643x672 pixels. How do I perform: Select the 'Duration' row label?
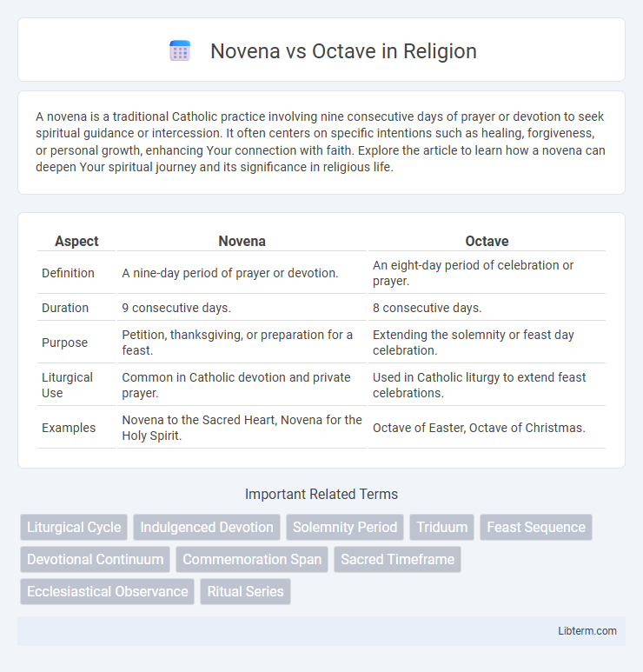tap(65, 308)
